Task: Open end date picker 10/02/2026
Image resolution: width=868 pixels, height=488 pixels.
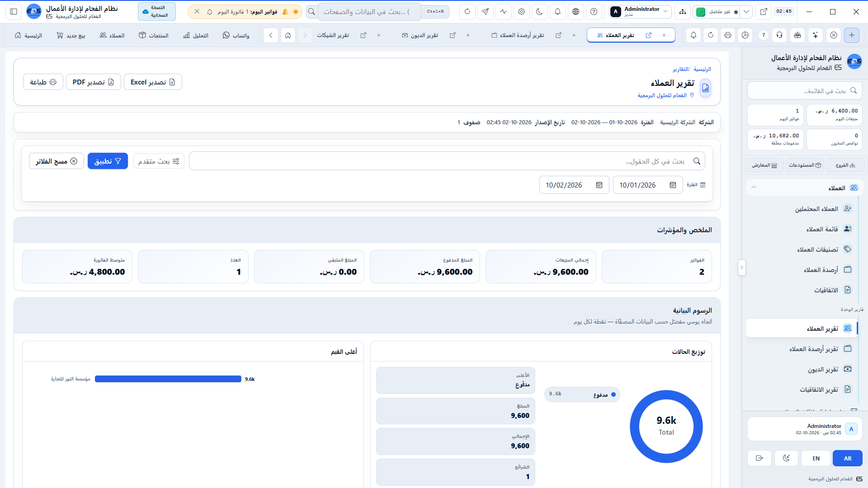Action: coord(574,185)
